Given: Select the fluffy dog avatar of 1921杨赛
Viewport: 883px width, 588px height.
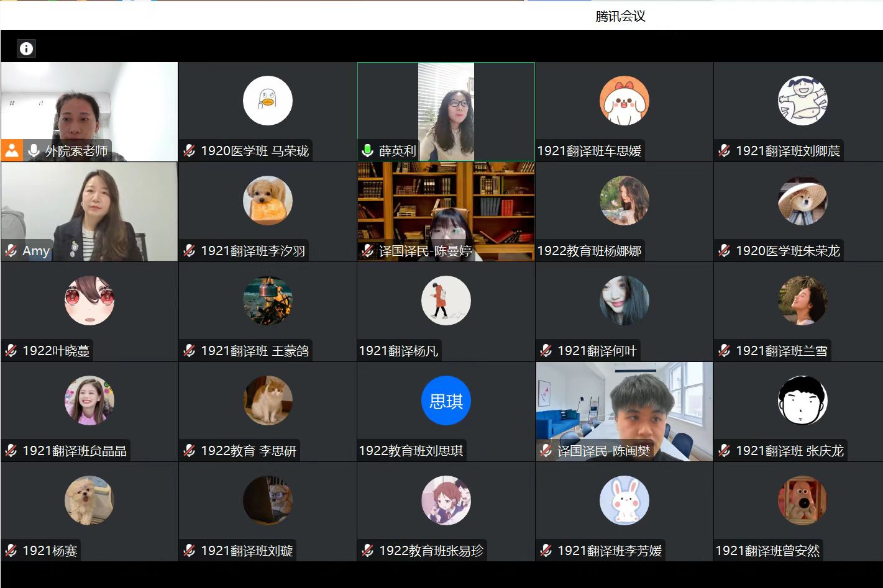Looking at the screenshot, I should [x=89, y=500].
